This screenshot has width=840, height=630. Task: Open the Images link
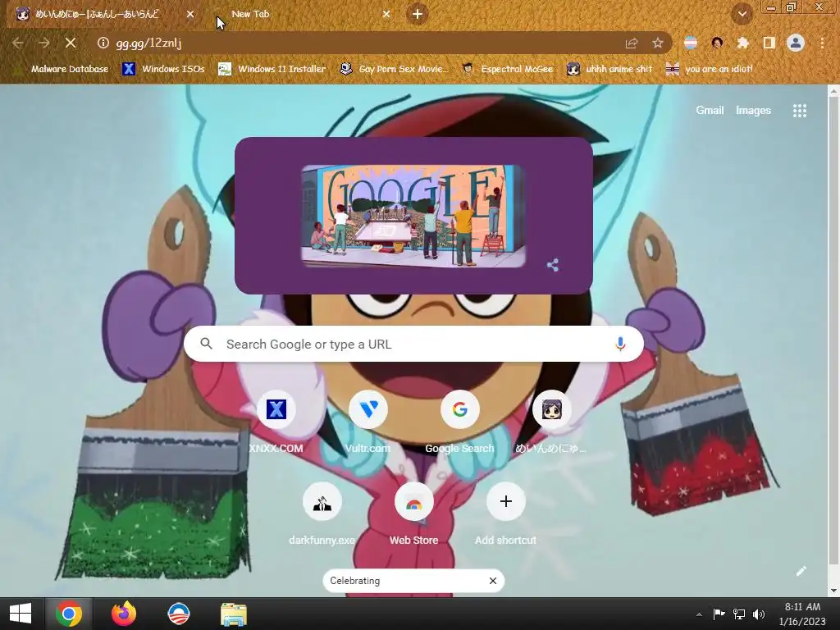click(753, 111)
